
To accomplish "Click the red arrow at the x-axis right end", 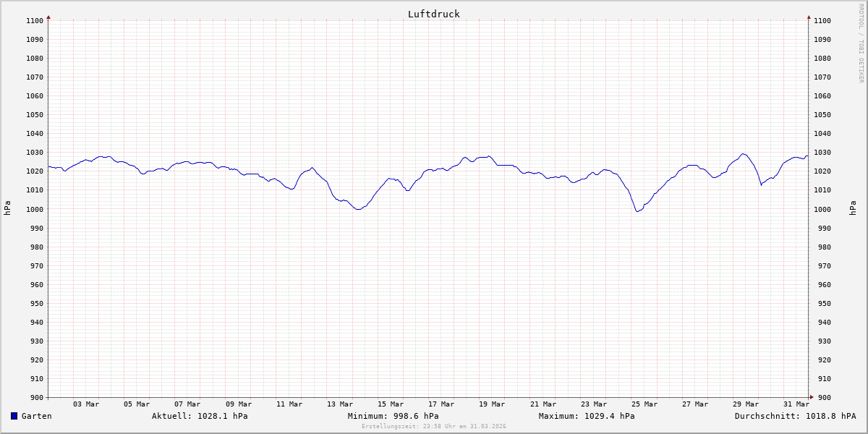I will tap(811, 397).
